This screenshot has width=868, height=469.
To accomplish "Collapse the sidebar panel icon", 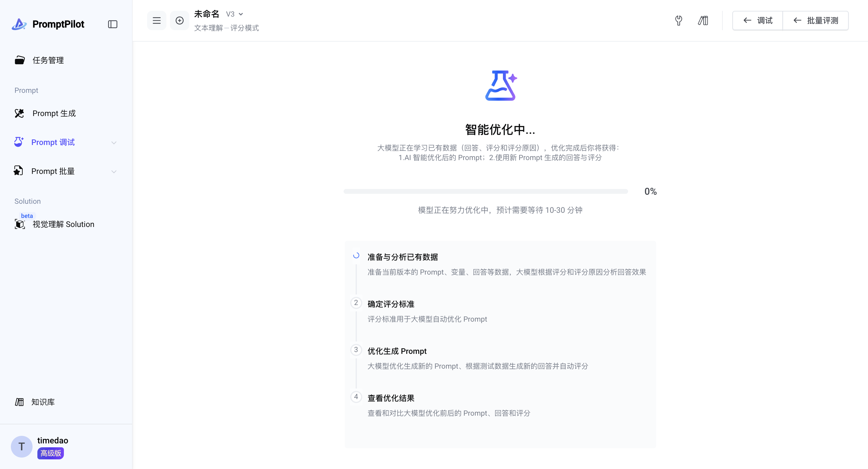I will pos(112,24).
